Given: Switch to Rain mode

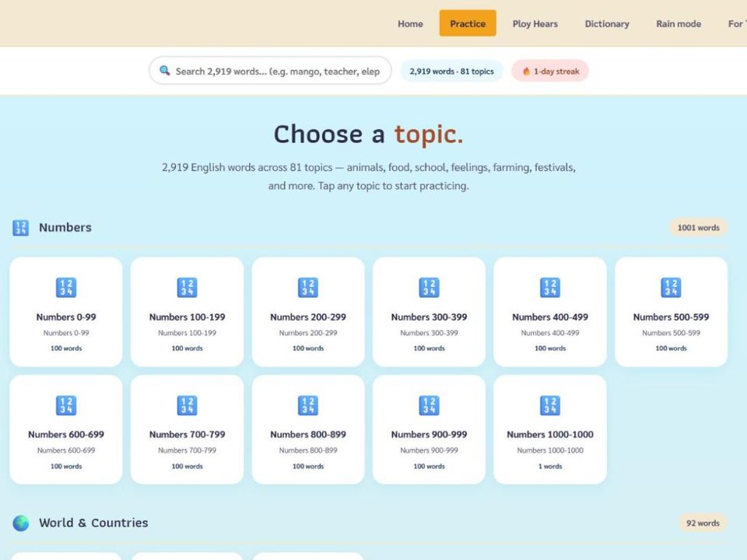Looking at the screenshot, I should 679,24.
